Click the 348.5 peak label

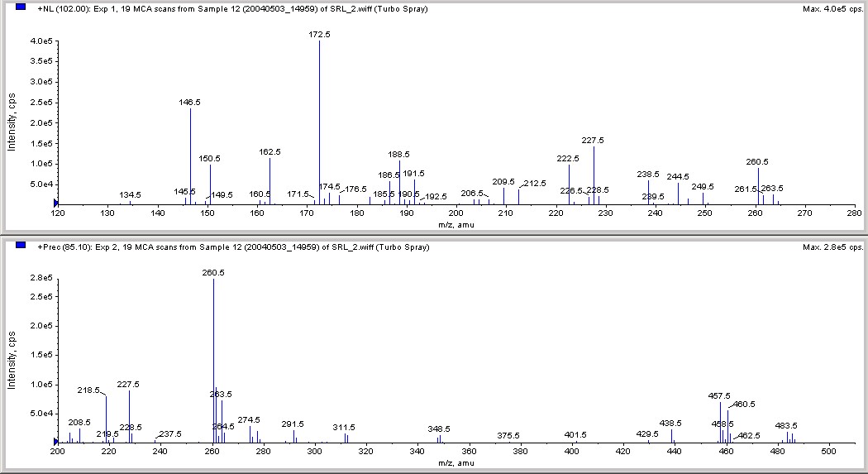[439, 429]
